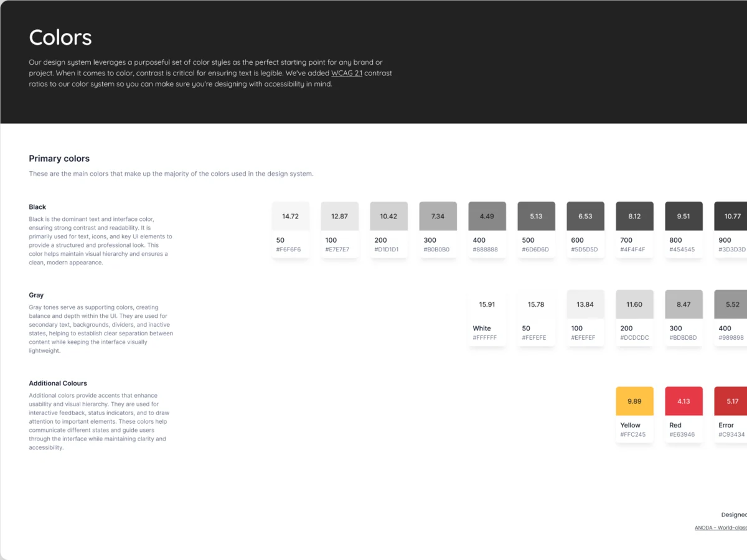Viewport: 747px width, 560px height.
Task: Select Gray 300 swatch showing 8.47
Action: pos(684,305)
